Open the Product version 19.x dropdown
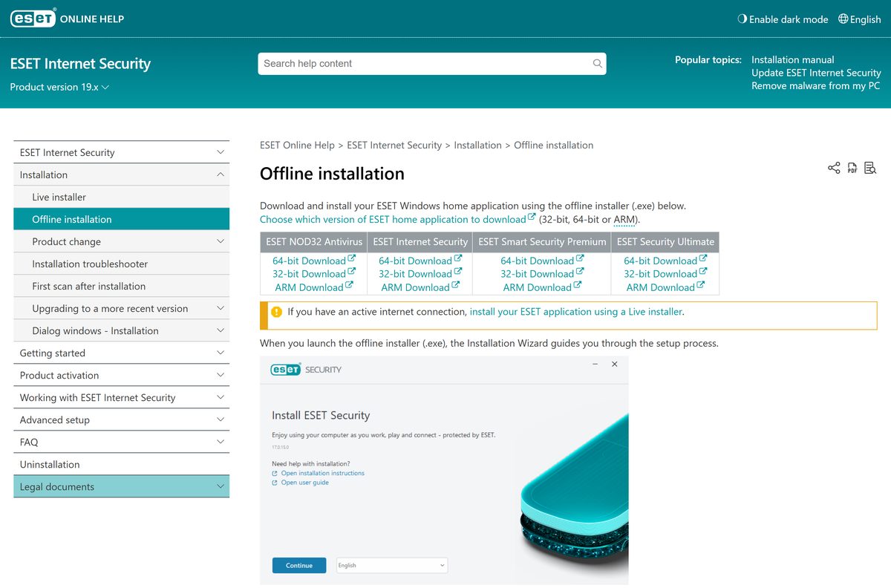The height and width of the screenshot is (588, 891). tap(59, 87)
